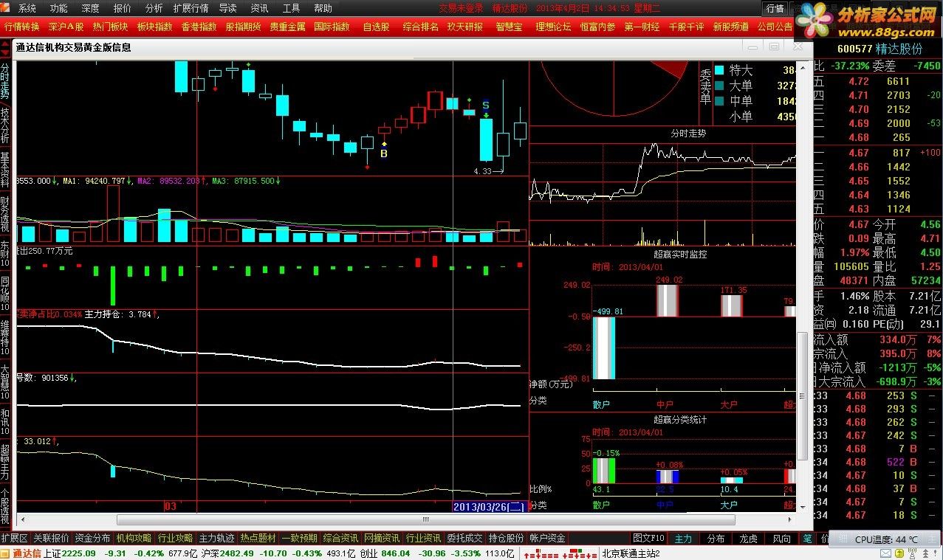The image size is (943, 560).
Task: Open 综合排名 from the toolbar
Action: [421, 26]
